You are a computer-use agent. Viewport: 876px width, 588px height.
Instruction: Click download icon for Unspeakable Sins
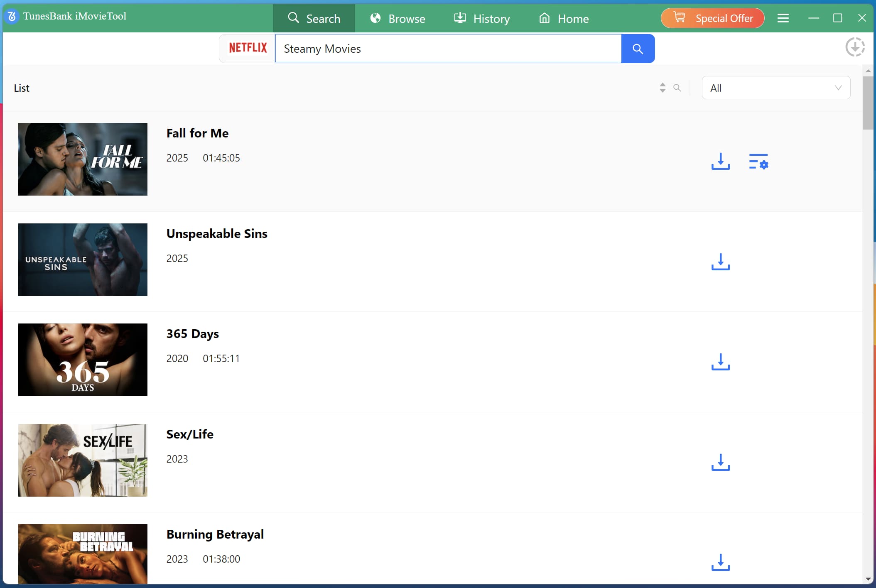(720, 262)
